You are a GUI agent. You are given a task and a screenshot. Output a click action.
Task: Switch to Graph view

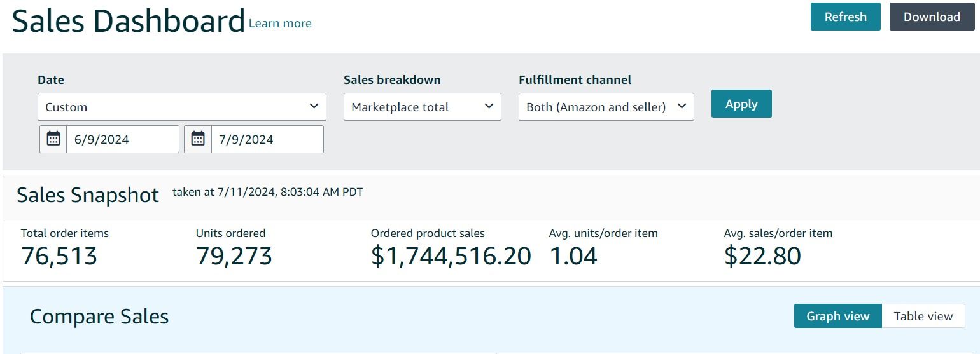pyautogui.click(x=837, y=316)
